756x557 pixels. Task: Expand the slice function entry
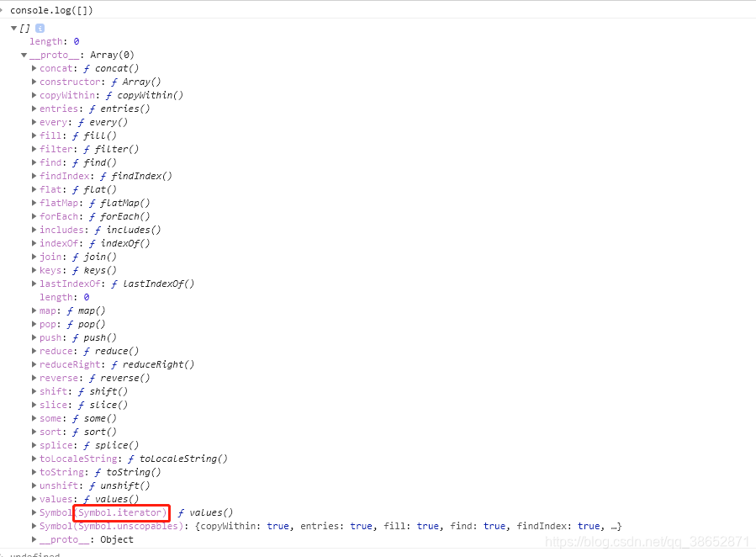[x=34, y=405]
